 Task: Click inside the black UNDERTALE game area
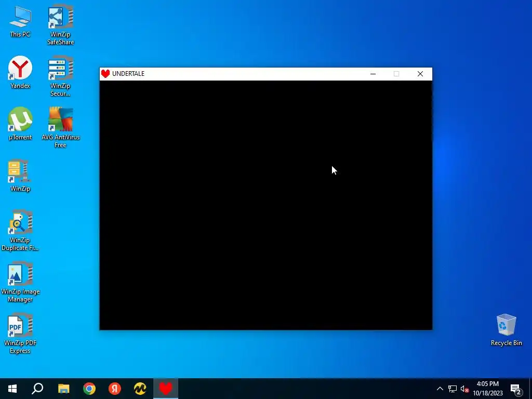pos(265,205)
